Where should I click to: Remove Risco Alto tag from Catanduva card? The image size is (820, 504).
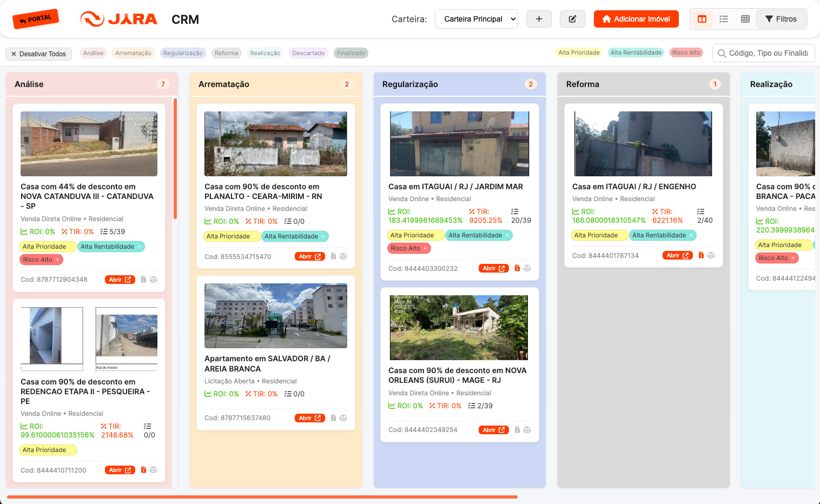click(x=57, y=260)
